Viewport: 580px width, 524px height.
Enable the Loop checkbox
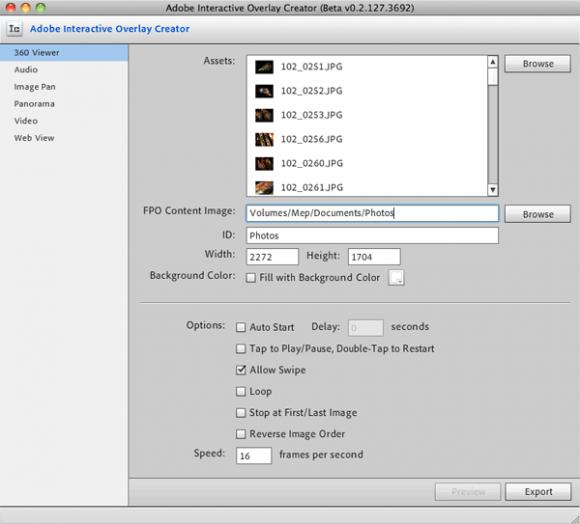[x=241, y=391]
